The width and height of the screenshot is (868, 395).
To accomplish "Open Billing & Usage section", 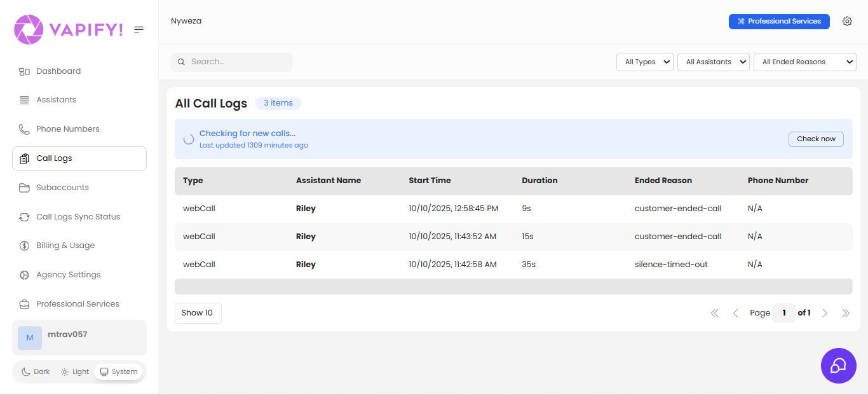I will pos(65,245).
